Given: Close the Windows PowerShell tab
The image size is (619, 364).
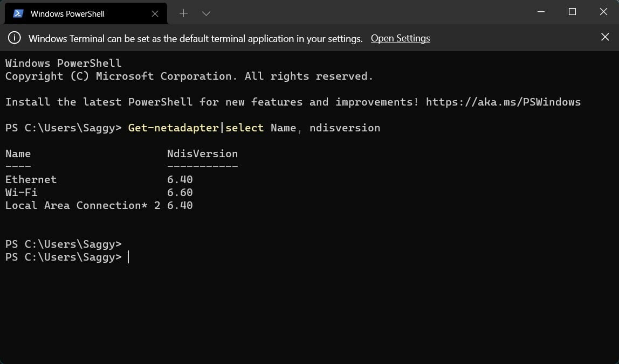Looking at the screenshot, I should tap(155, 13).
